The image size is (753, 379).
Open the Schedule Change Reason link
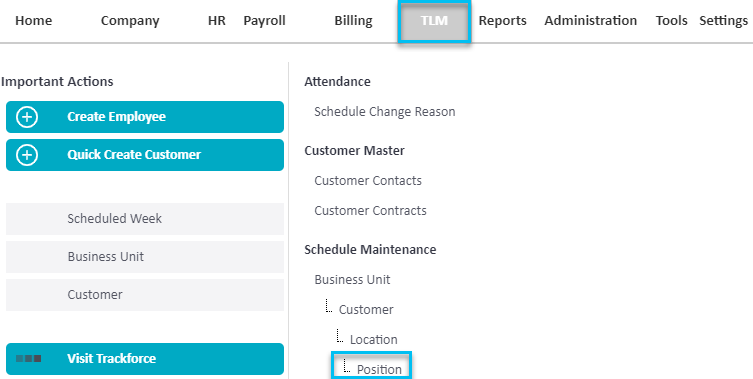385,111
